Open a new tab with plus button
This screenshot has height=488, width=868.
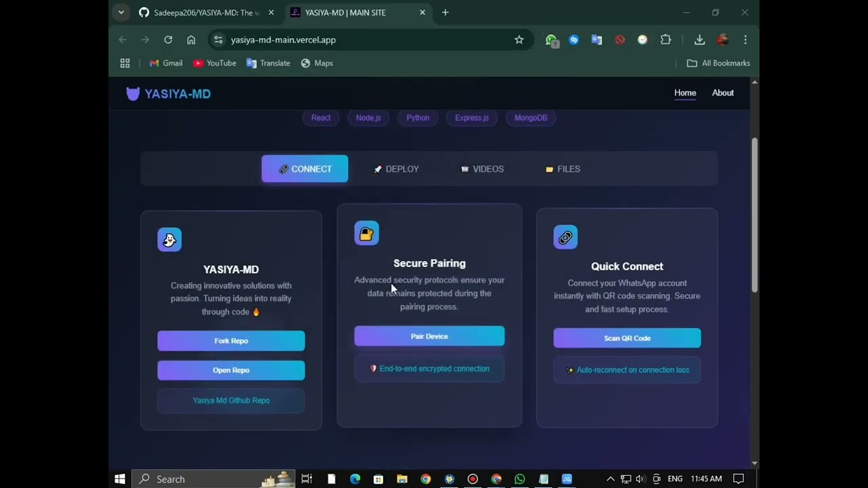[446, 12]
